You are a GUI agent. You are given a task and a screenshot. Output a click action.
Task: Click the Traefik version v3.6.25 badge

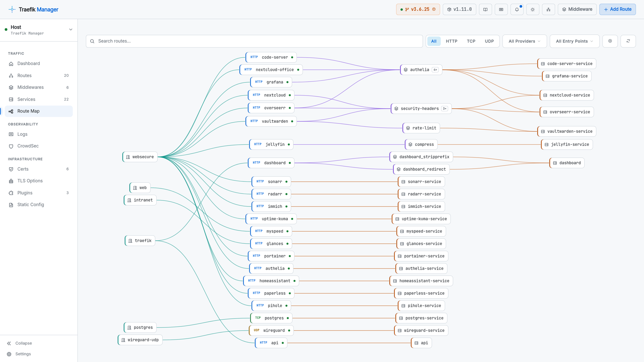(418, 9)
